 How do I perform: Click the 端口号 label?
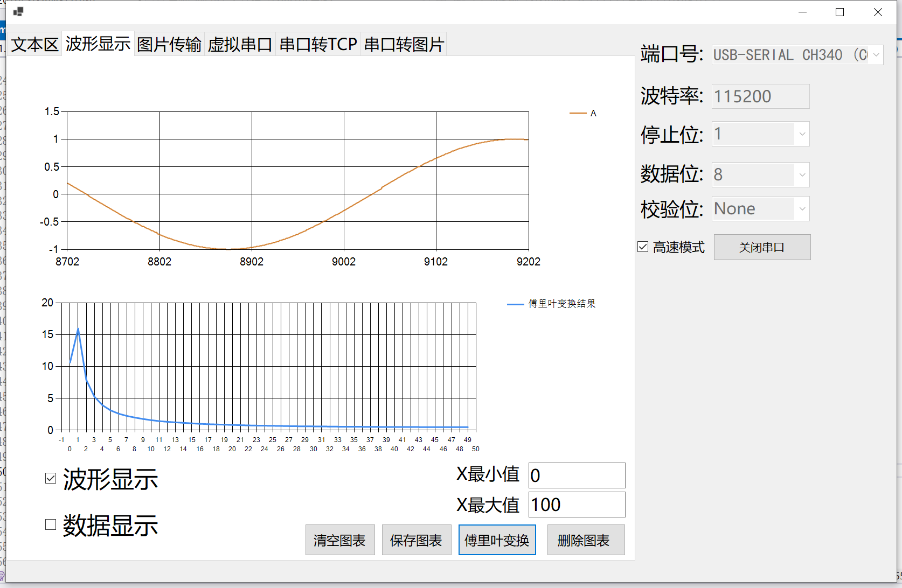pyautogui.click(x=671, y=54)
